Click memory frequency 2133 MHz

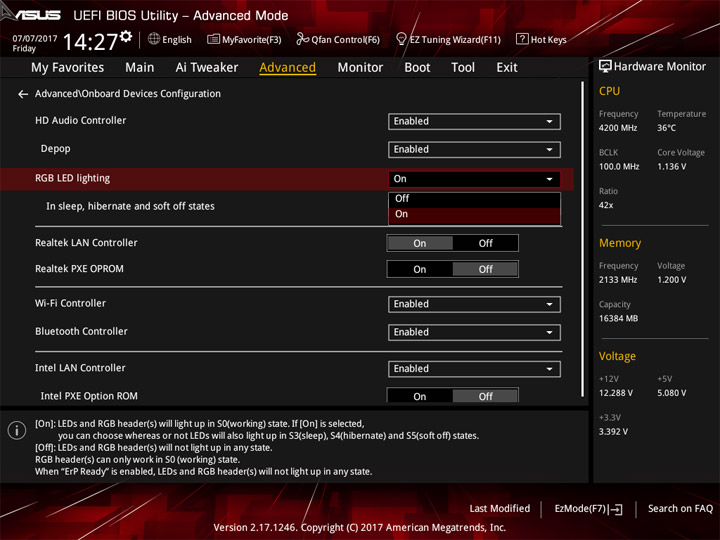[x=618, y=280]
